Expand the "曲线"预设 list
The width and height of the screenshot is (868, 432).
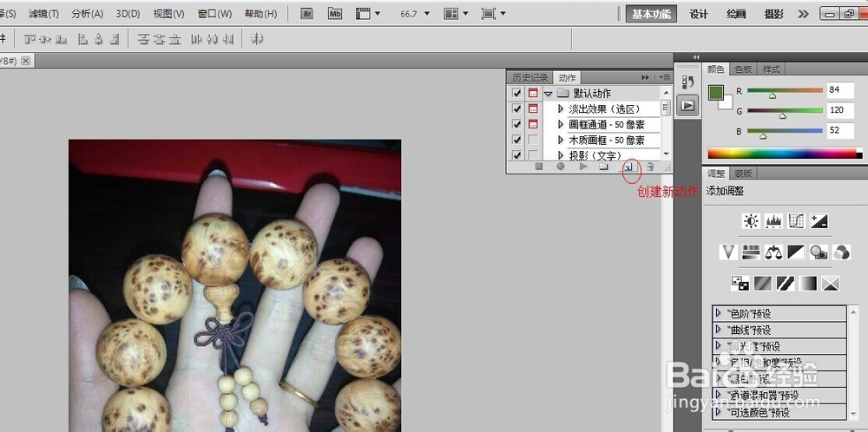pos(719,330)
